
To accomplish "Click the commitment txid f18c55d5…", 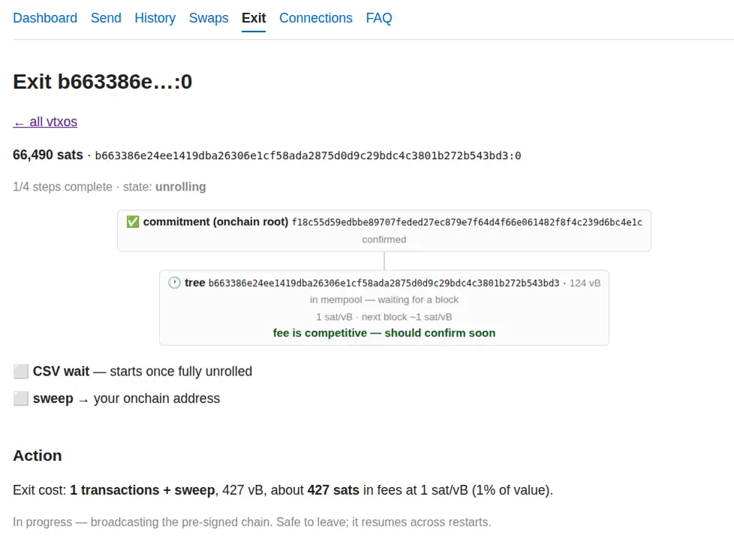I will coord(467,222).
